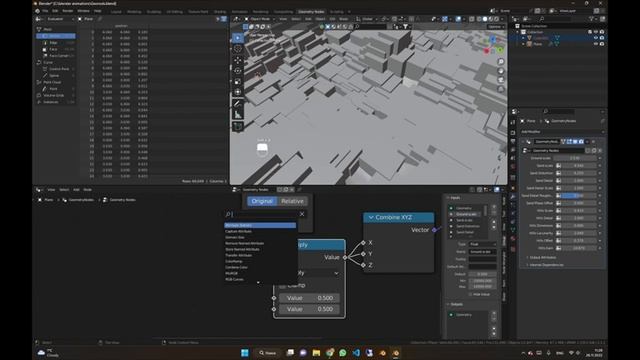
Task: Toggle visibility eye for Plane in outliner
Action: pyautogui.click(x=596, y=44)
